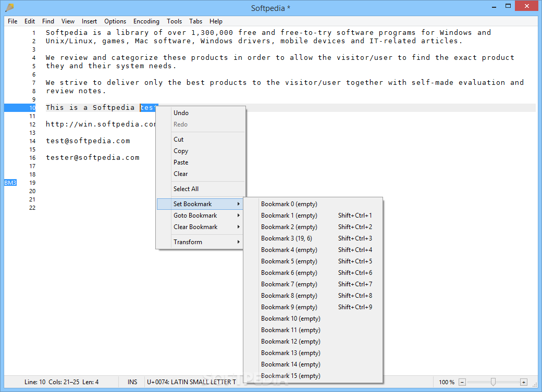542x392 pixels.
Task: Select Bookmark 9 (empty)
Action: 313,307
